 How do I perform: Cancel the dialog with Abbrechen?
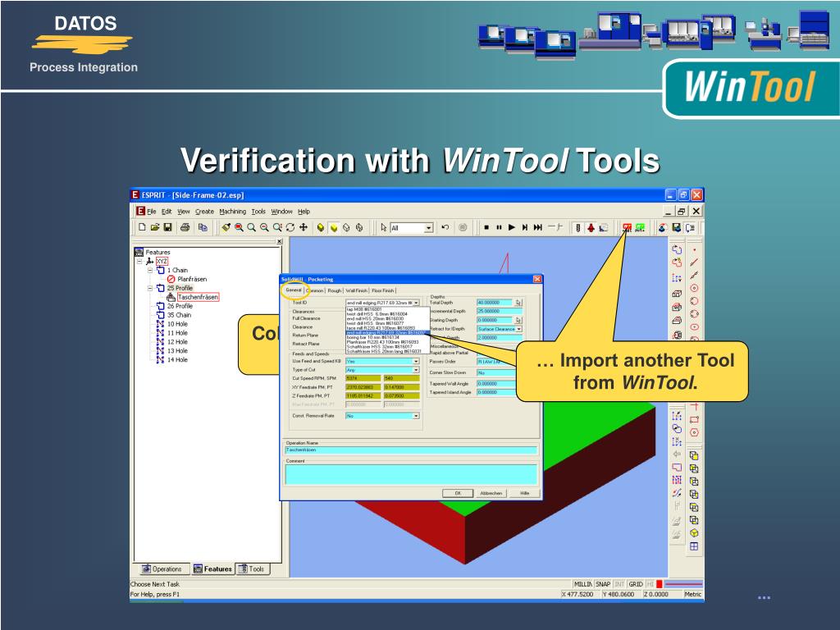pos(491,493)
